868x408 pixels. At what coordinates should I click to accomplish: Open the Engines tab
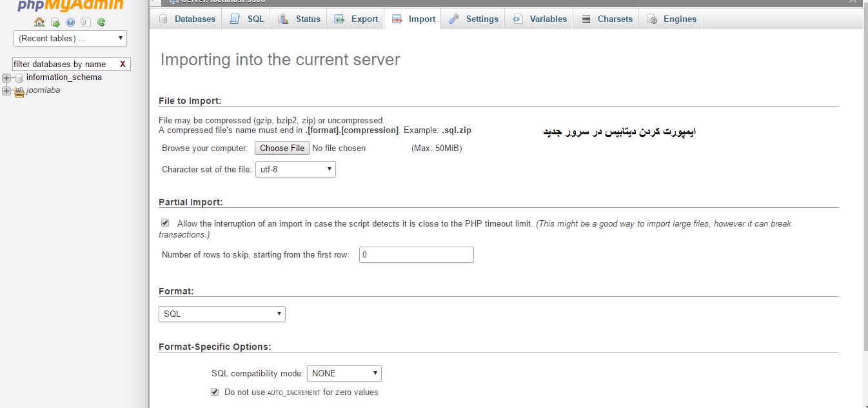point(671,19)
